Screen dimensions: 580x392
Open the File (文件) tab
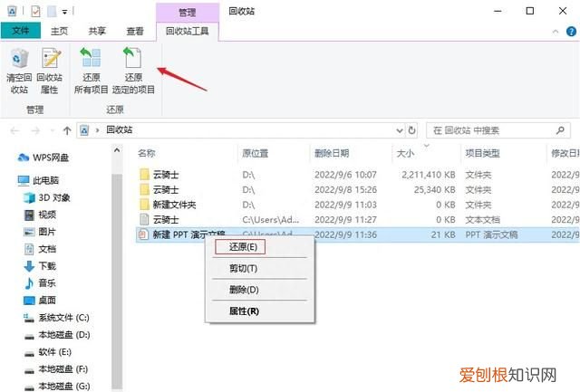[x=21, y=31]
